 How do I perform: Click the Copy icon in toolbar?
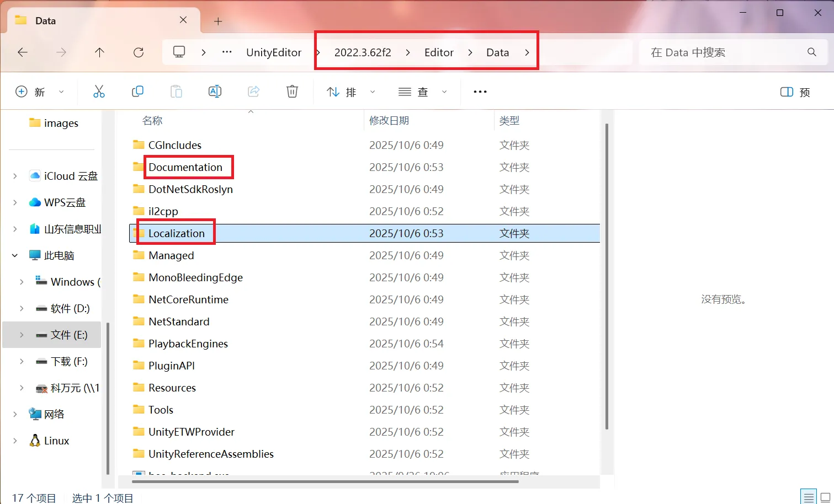137,92
